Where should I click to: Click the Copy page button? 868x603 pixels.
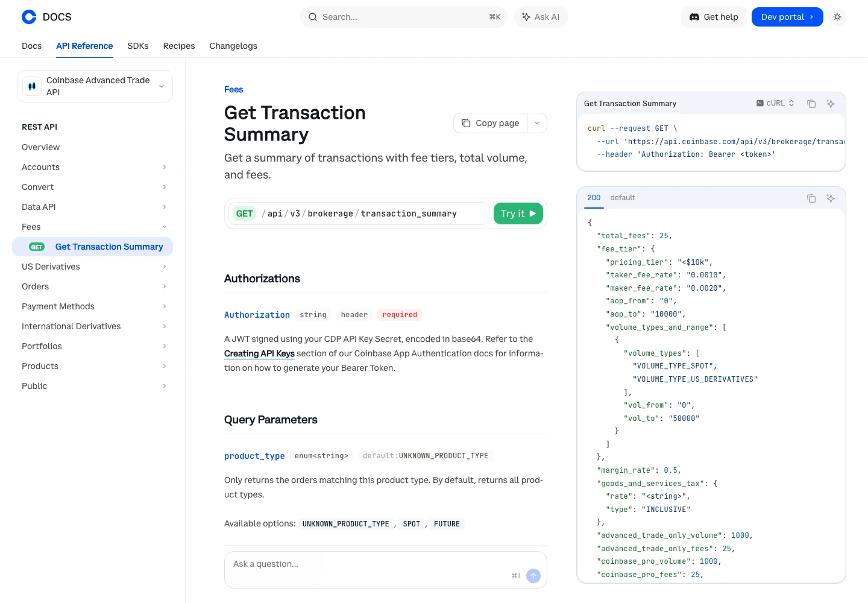click(491, 123)
